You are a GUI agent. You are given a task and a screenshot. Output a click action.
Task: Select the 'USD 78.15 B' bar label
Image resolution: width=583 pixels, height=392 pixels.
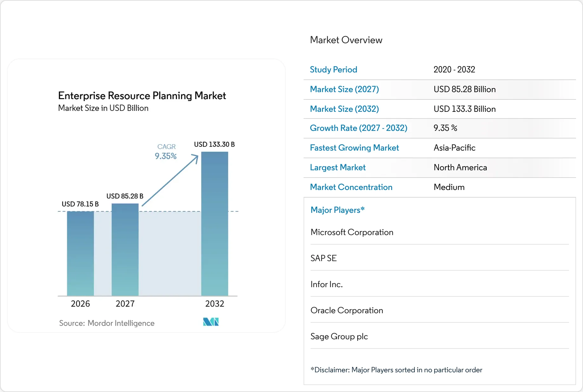tap(80, 204)
